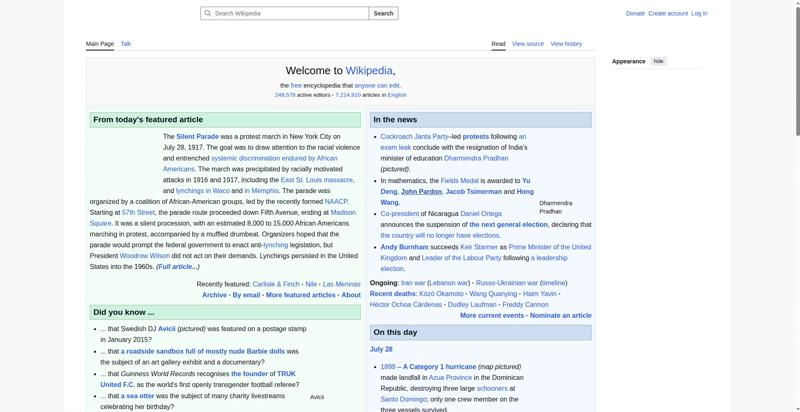Open the Haim Yavin link
The width and height of the screenshot is (800, 412).
pyautogui.click(x=540, y=294)
